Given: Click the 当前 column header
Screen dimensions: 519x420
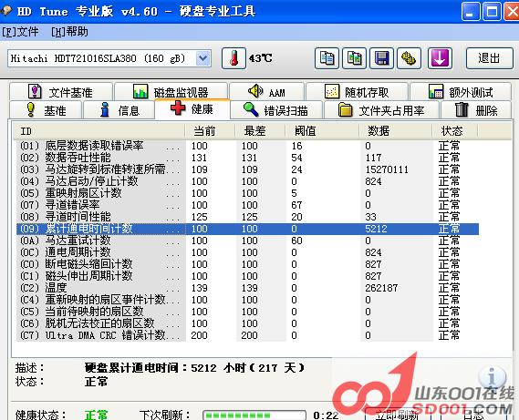Looking at the screenshot, I should click(x=210, y=131).
